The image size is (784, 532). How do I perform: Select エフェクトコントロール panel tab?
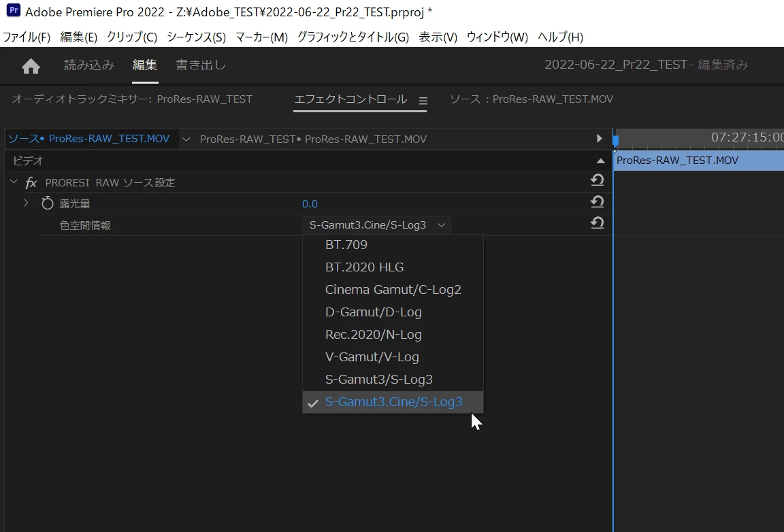[350, 99]
